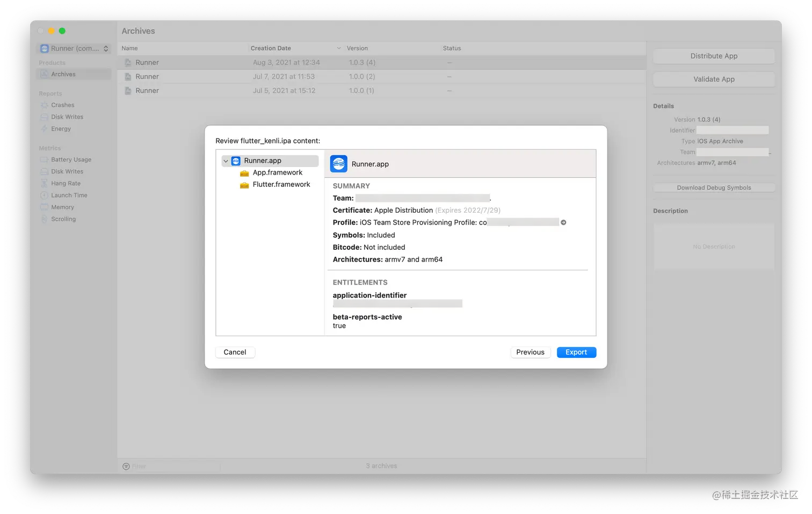
Task: Click the Launch Time icon
Action: pyautogui.click(x=45, y=196)
